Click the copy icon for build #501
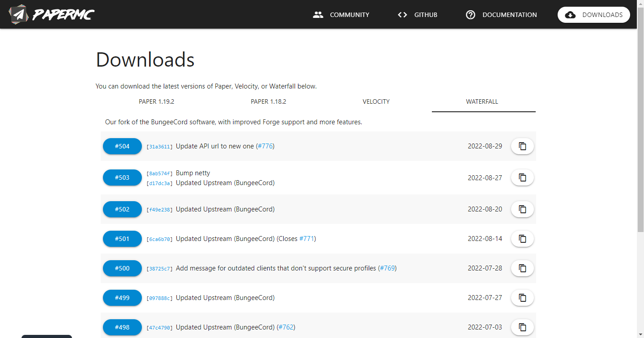 click(522, 238)
